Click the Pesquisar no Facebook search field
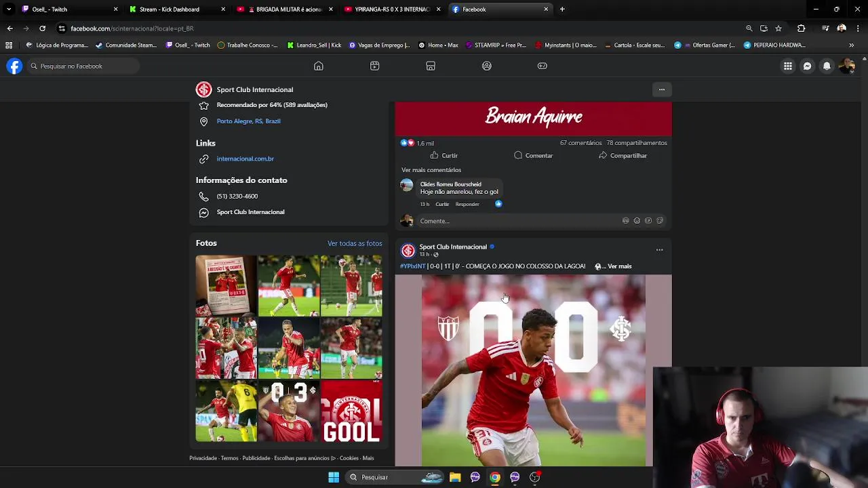 point(83,66)
